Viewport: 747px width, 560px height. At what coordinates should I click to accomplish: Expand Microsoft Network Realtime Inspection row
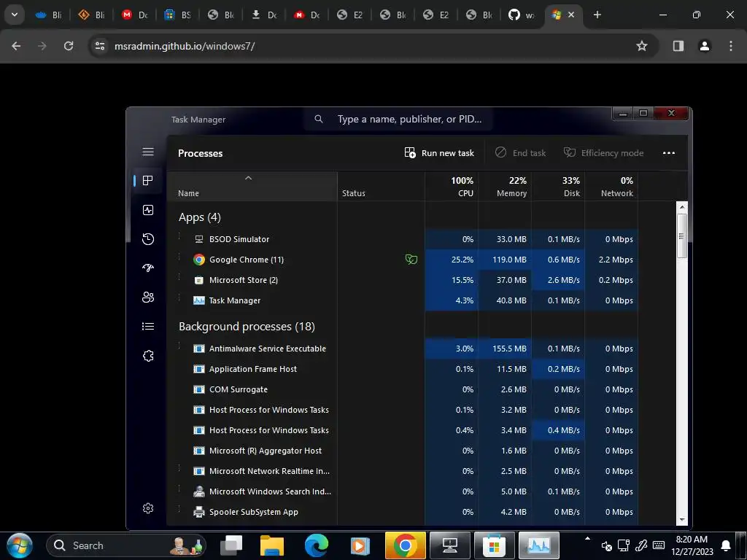(179, 469)
